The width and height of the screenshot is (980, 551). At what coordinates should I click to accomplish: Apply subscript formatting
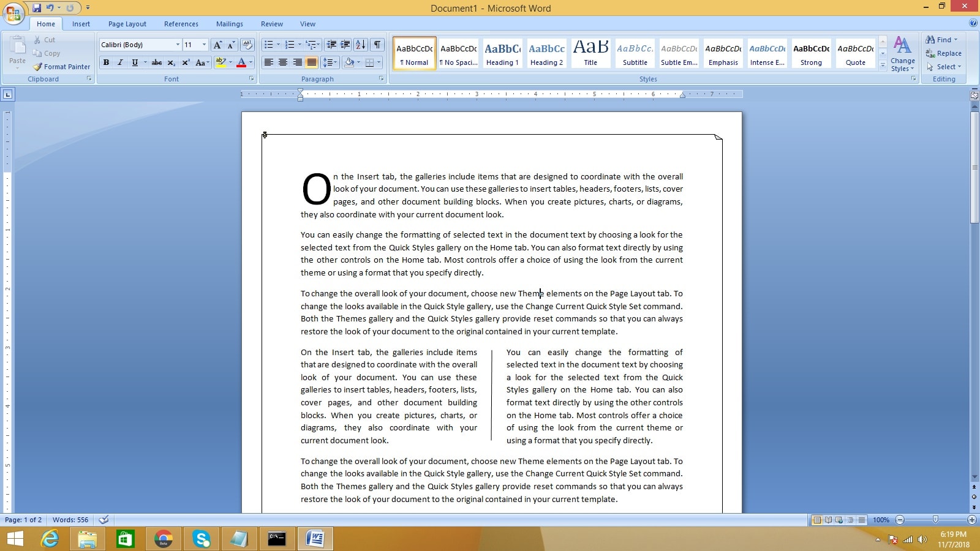tap(171, 62)
